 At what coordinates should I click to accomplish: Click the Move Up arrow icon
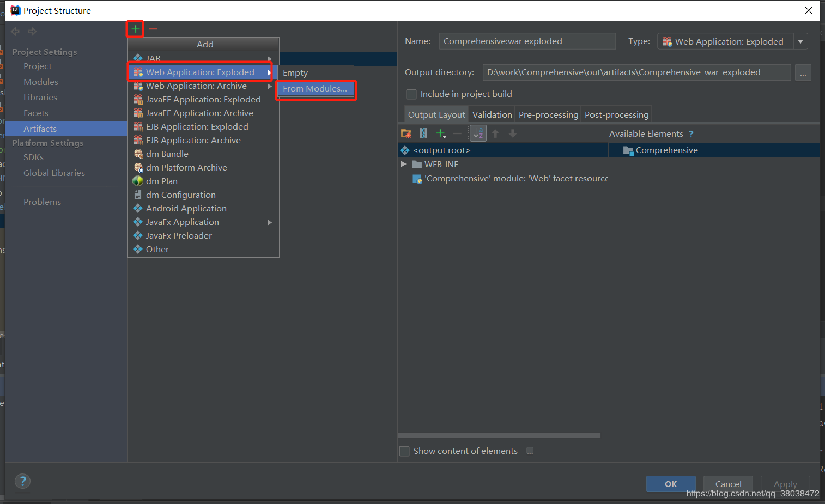pyautogui.click(x=495, y=133)
